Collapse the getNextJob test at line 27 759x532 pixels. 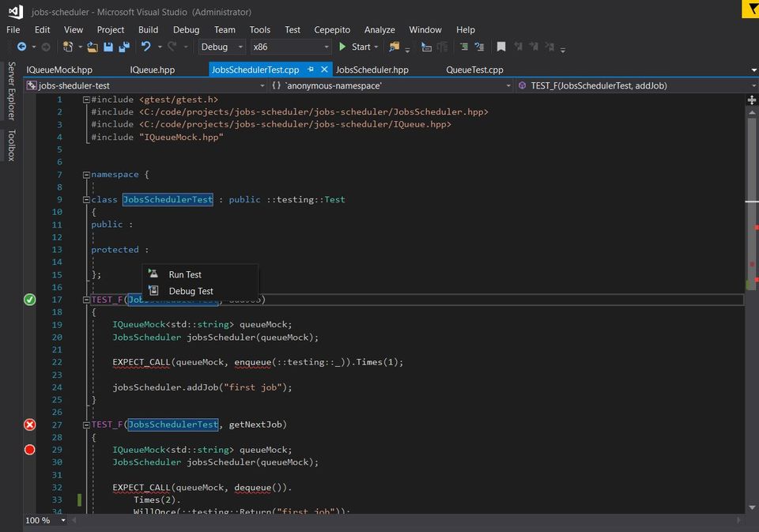coord(86,425)
